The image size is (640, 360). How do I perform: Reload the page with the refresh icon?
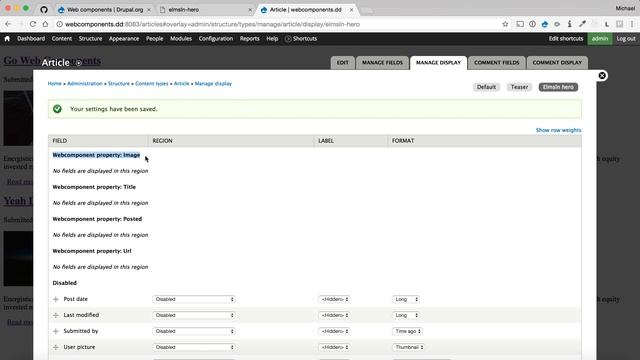[x=33, y=24]
